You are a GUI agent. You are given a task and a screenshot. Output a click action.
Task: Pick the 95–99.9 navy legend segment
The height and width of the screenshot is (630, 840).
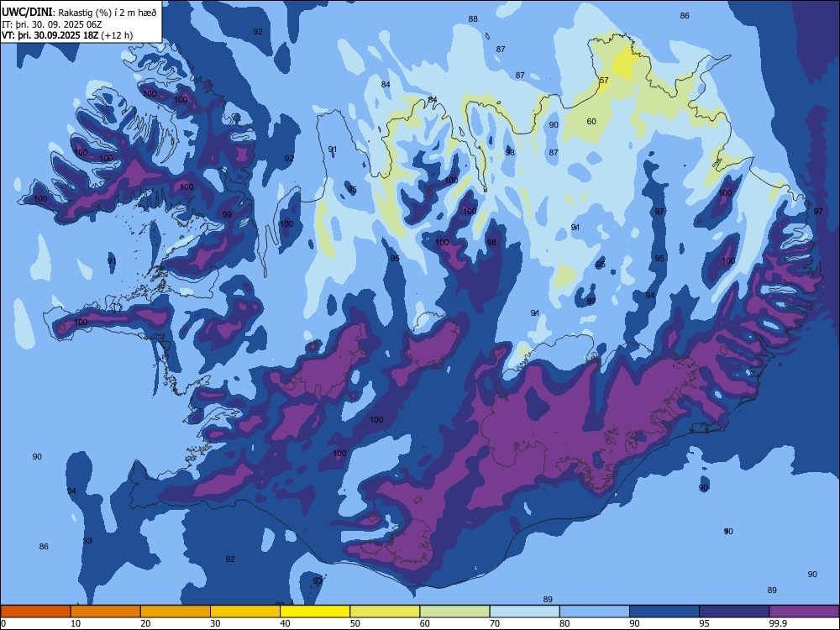coord(734,612)
